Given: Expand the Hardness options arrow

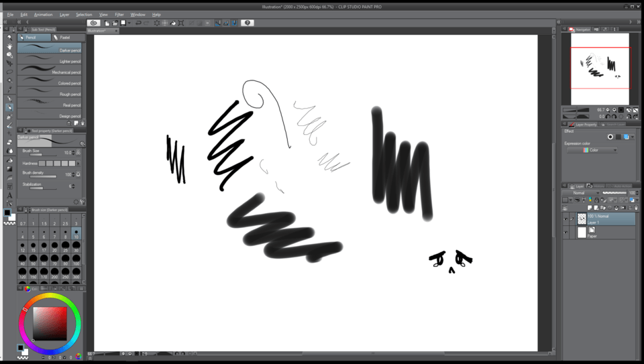Looking at the screenshot, I should pyautogui.click(x=78, y=164).
